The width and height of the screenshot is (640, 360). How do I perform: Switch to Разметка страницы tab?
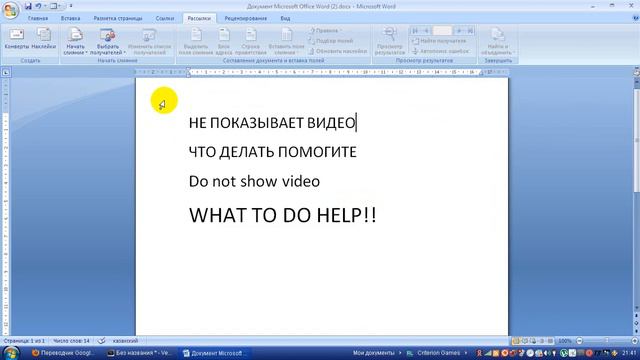pos(118,18)
